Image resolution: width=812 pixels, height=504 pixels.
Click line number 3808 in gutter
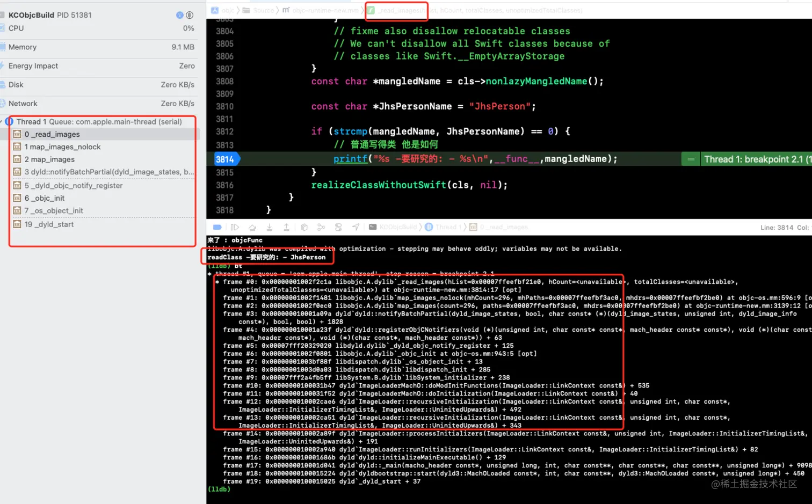[224, 82]
